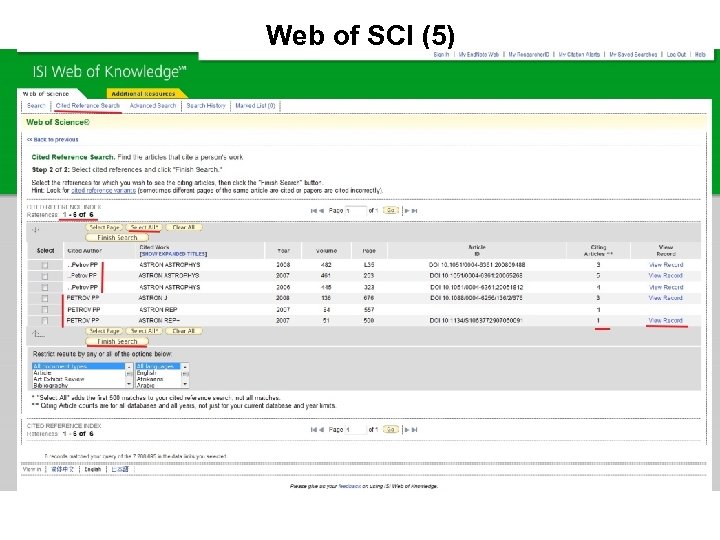View Record for ASTRON ASTROPHYS 2006 row

(666, 287)
